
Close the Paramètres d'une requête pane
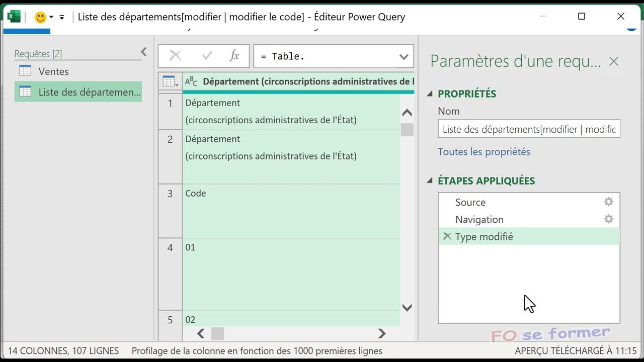614,61
